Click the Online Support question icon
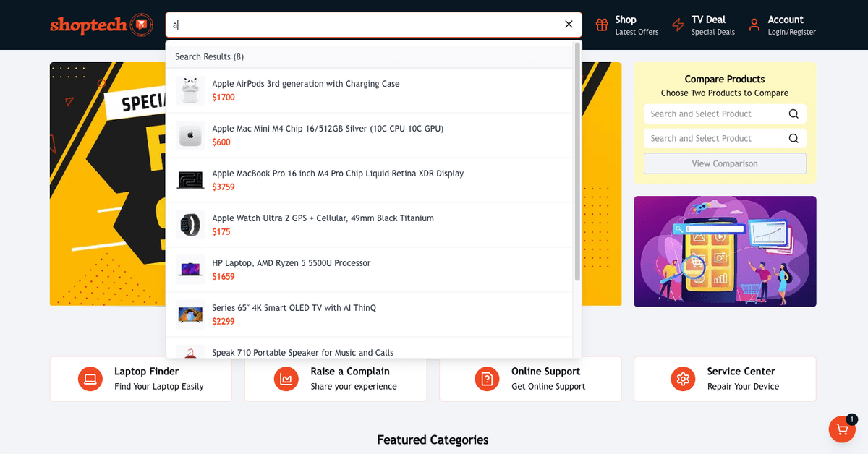Screen dimensions: 868x454 [x=487, y=379]
